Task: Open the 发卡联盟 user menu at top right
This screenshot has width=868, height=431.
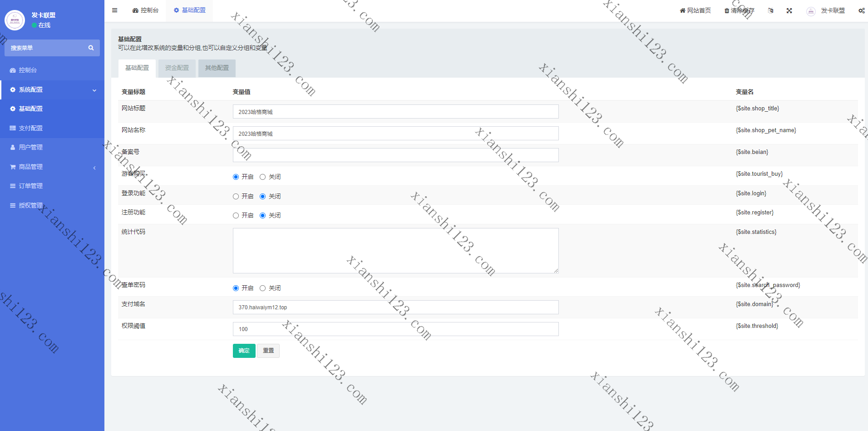Action: pyautogui.click(x=826, y=10)
